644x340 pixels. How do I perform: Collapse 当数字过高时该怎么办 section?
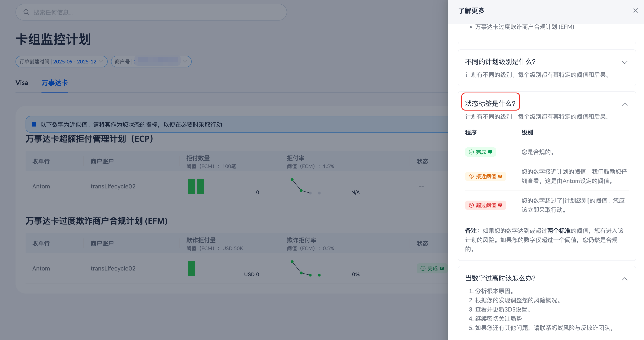tap(625, 279)
